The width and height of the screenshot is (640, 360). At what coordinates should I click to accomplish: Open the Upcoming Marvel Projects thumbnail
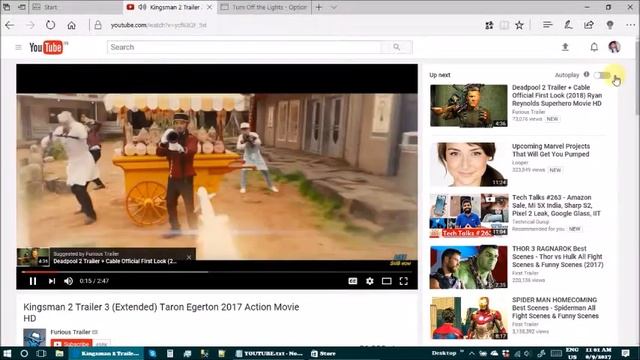tap(469, 164)
